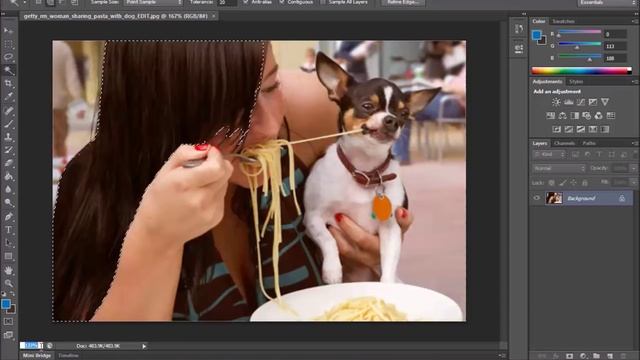The width and height of the screenshot is (640, 360).
Task: Open the Adjustments panel options menu
Action: point(635,82)
